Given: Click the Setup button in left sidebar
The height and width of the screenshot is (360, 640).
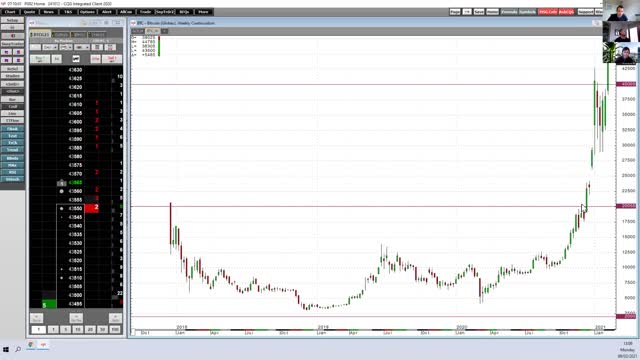Looking at the screenshot, I should coord(12,20).
